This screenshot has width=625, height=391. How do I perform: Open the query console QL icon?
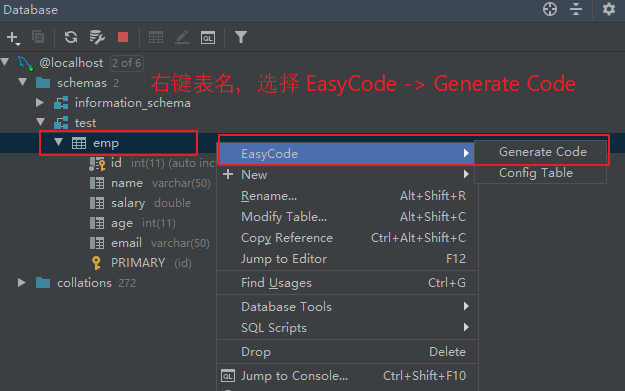tap(208, 38)
